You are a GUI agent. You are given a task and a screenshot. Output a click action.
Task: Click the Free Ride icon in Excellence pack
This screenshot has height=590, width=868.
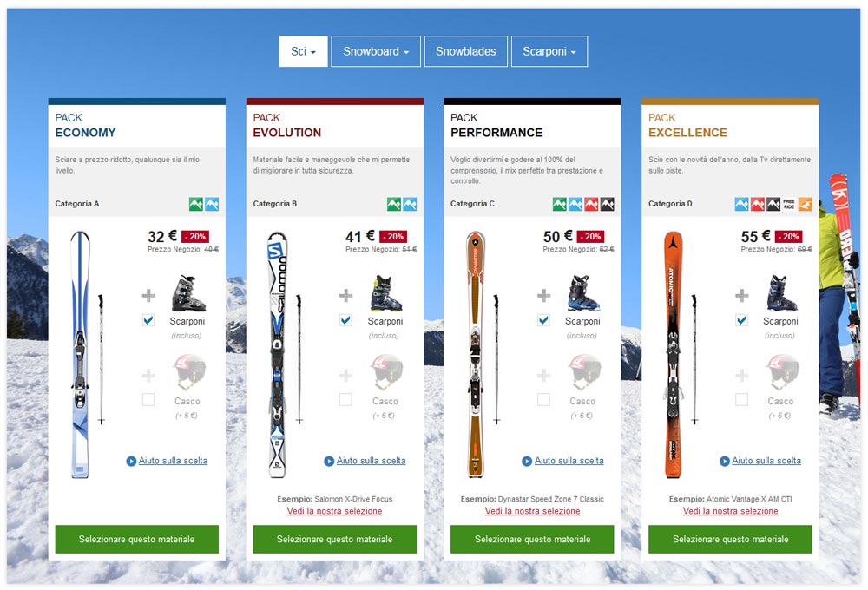tap(789, 204)
